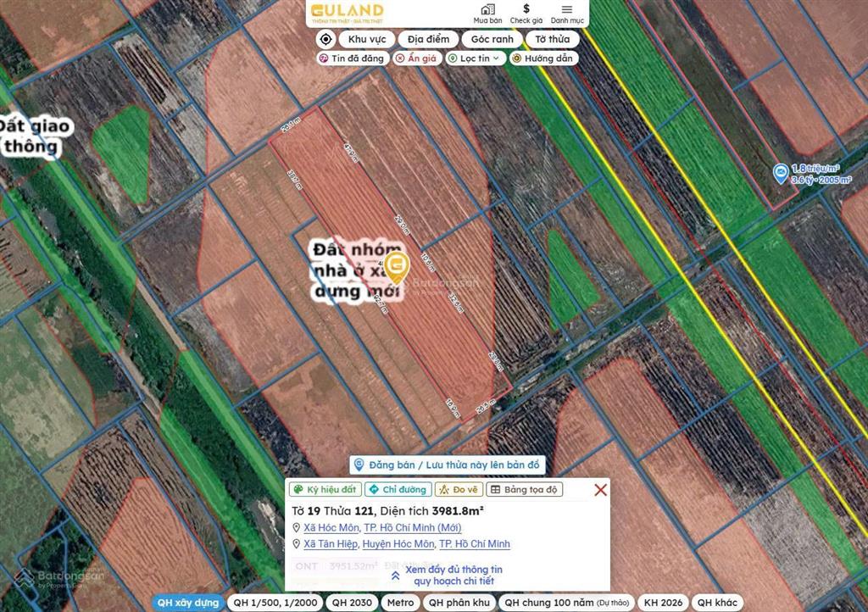Viewport: 868px width, 612px height.
Task: Switch to QH xây dựng tab
Action: pos(188,603)
